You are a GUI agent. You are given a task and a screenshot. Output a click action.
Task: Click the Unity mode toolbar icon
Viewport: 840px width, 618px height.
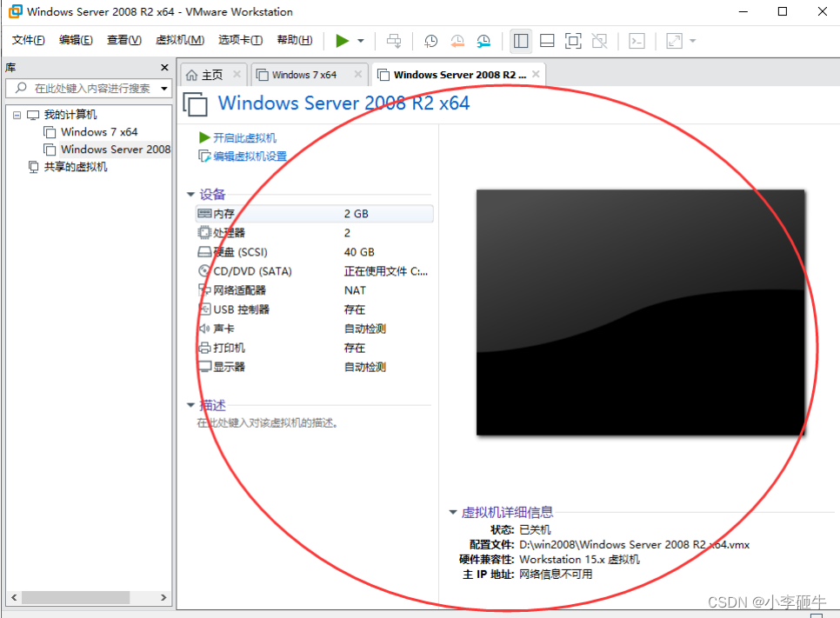click(599, 41)
